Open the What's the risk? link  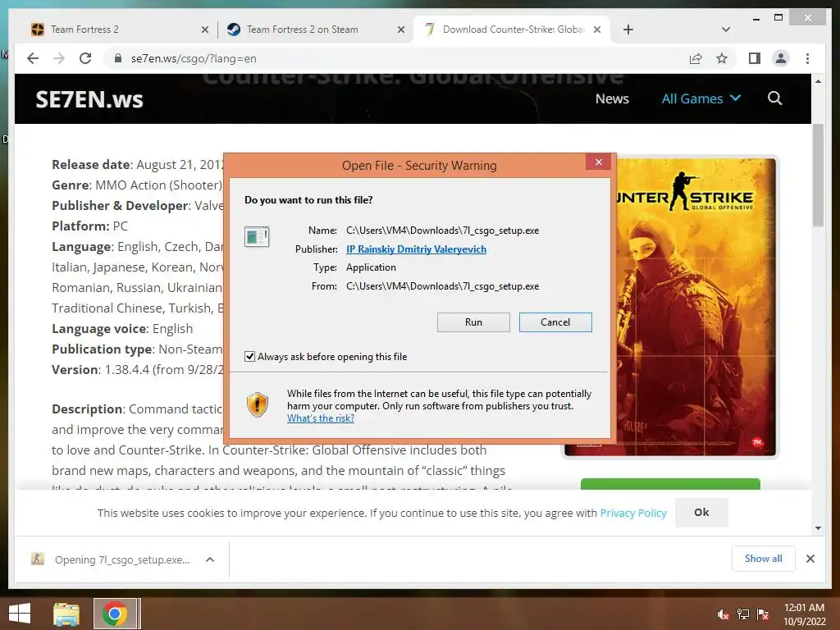(321, 418)
